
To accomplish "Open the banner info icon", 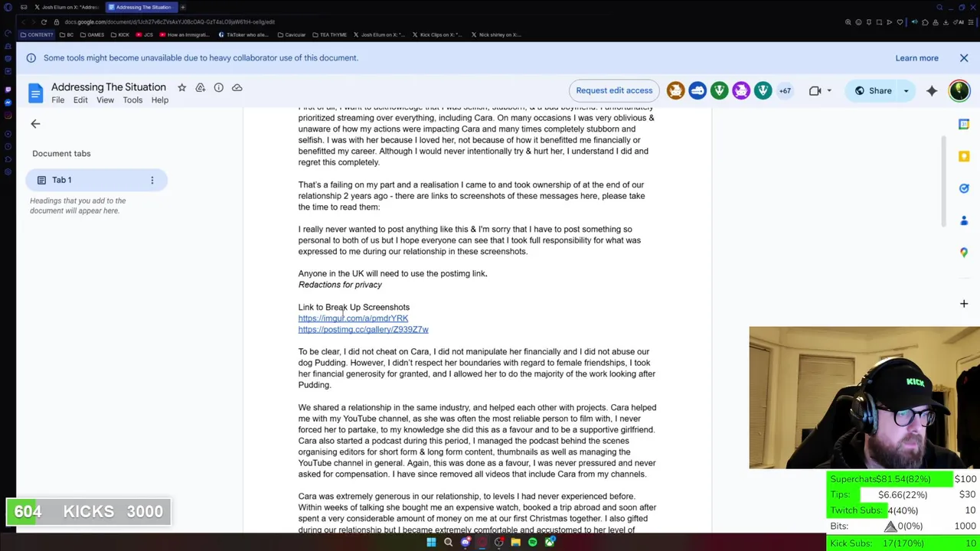I will 31,58.
